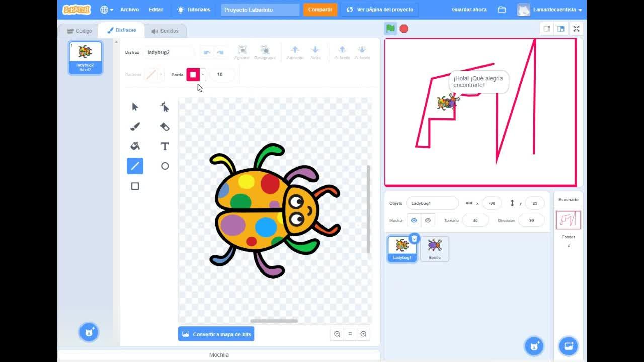Image resolution: width=644 pixels, height=362 pixels.
Task: Select the Fill bucket tool
Action: [135, 146]
